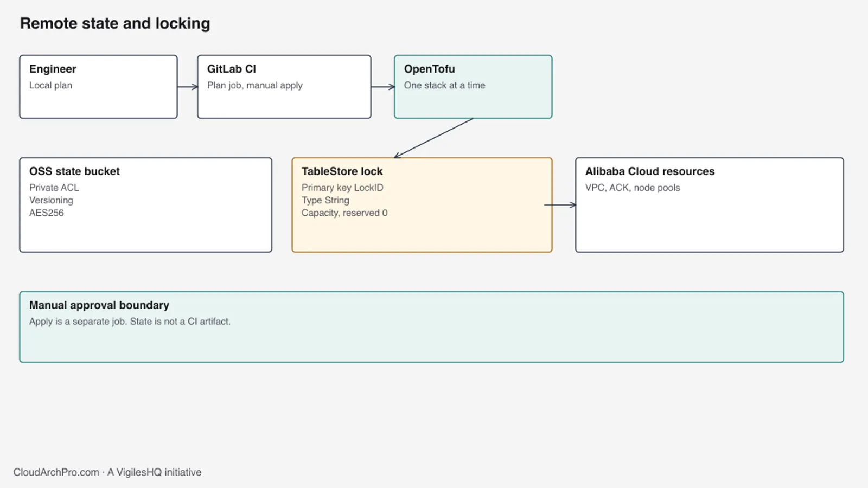This screenshot has width=868, height=488.
Task: Click 'Apply is a separate job' sentence
Action: click(78, 322)
